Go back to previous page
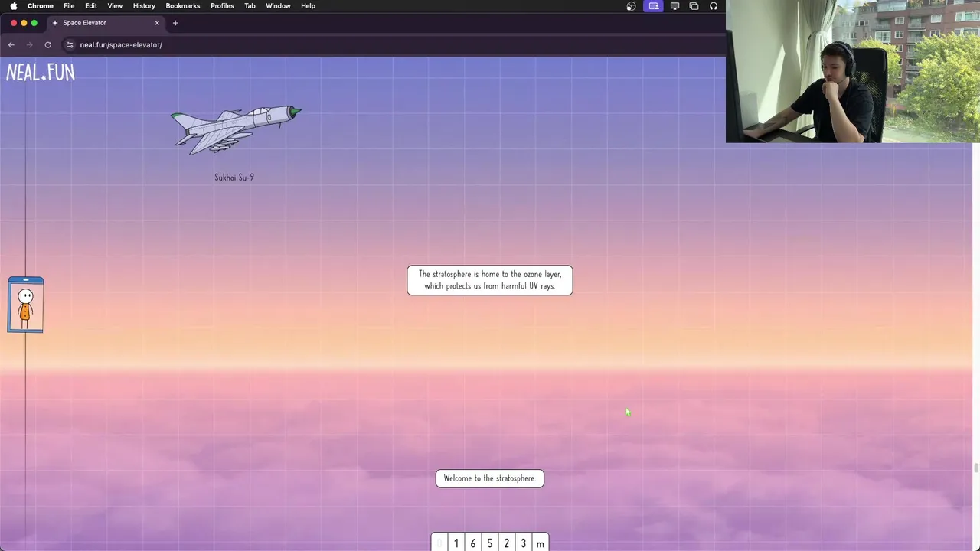Image resolution: width=980 pixels, height=551 pixels. [x=11, y=44]
